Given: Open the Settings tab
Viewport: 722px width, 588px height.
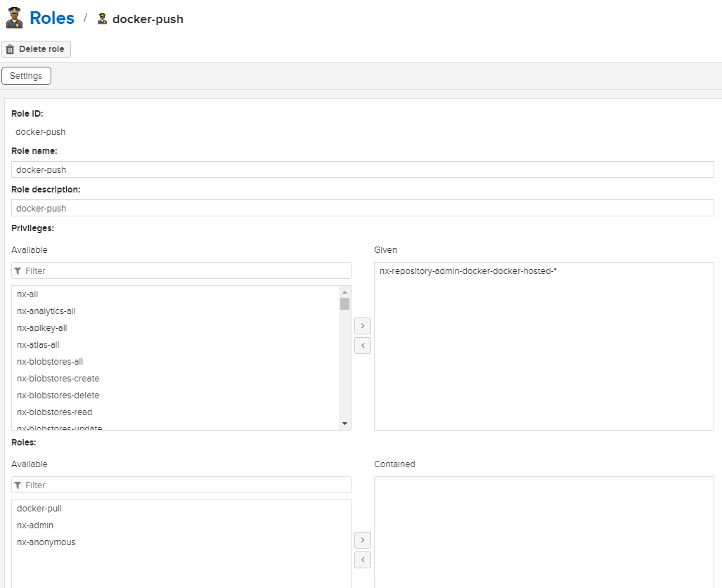Looking at the screenshot, I should tap(26, 76).
